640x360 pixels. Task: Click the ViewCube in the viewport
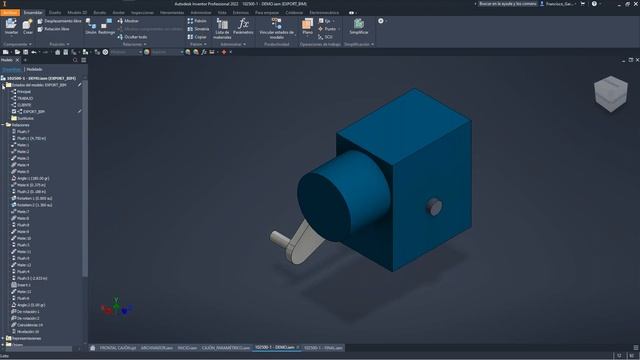coord(611,93)
